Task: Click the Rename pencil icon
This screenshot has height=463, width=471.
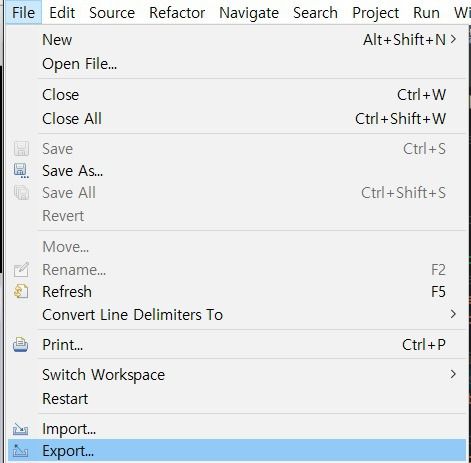Action: pos(21,270)
